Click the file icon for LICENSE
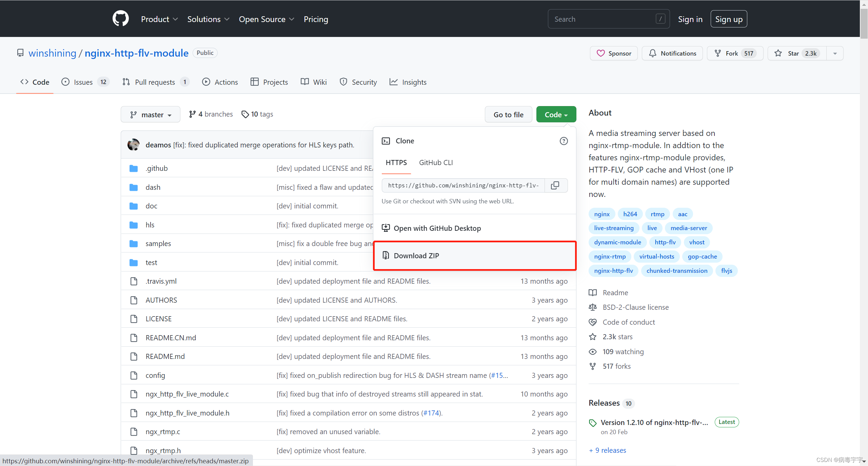Image resolution: width=868 pixels, height=466 pixels. pos(134,319)
